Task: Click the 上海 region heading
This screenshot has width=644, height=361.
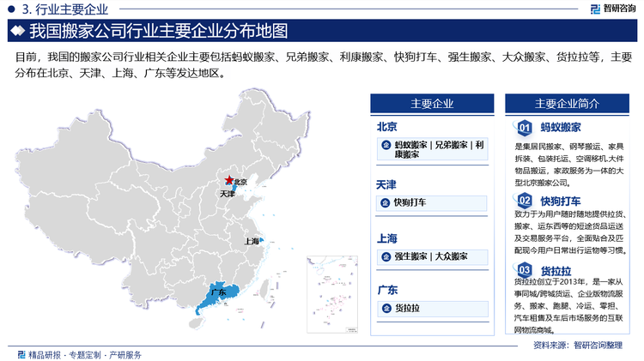Action: point(387,238)
